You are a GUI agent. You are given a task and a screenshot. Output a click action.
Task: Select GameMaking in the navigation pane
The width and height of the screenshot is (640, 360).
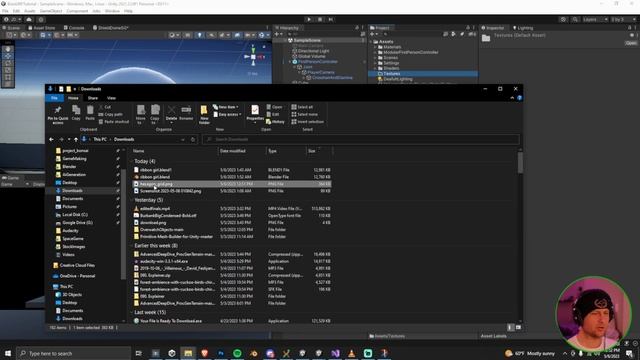(74, 158)
